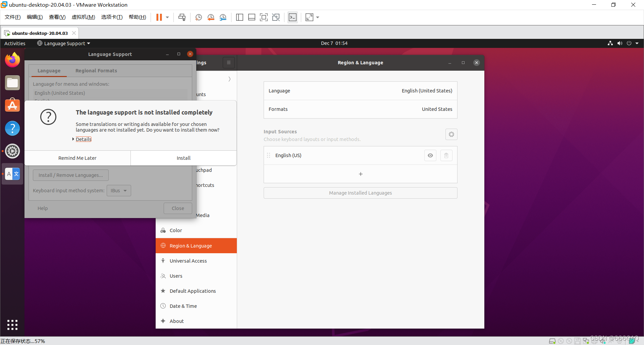Click Manage Installed Languages button

pos(360,193)
